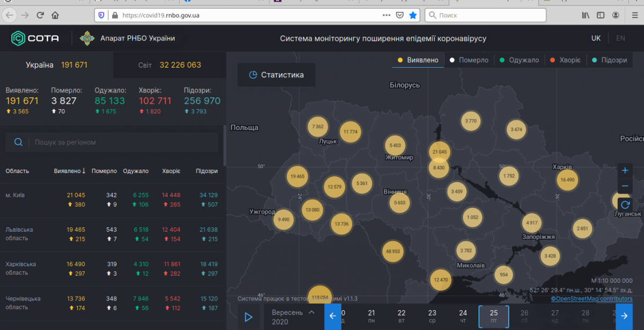Image resolution: width=644 pixels, height=330 pixels.
Task: Switch language to EN
Action: click(x=620, y=38)
